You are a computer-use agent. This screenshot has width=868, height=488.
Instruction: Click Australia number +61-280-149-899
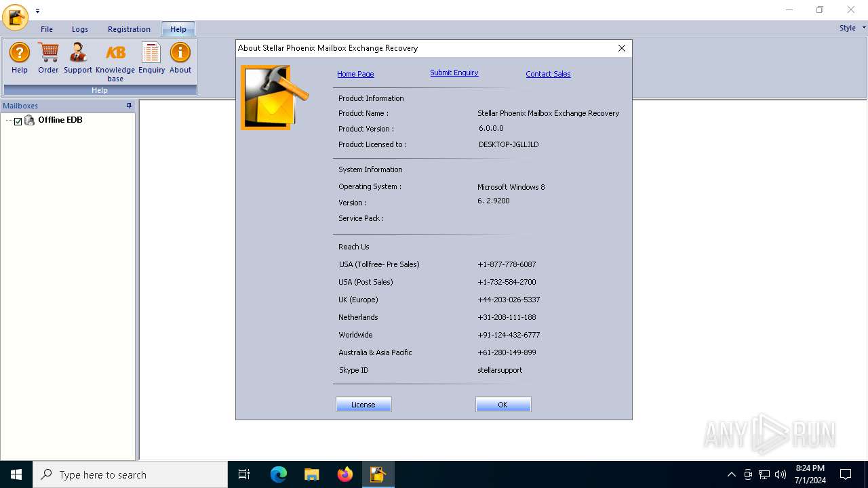coord(507,352)
